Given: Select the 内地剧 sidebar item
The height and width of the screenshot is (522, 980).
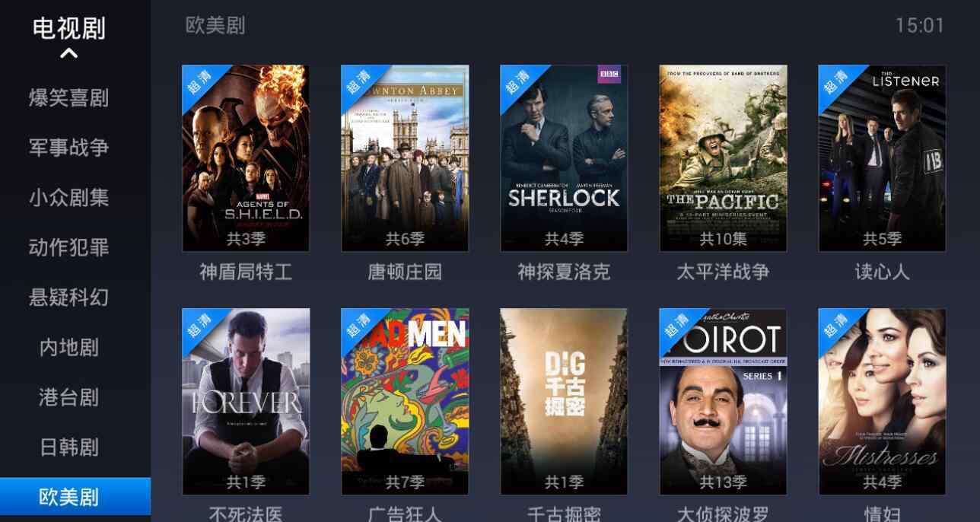Looking at the screenshot, I should (69, 348).
